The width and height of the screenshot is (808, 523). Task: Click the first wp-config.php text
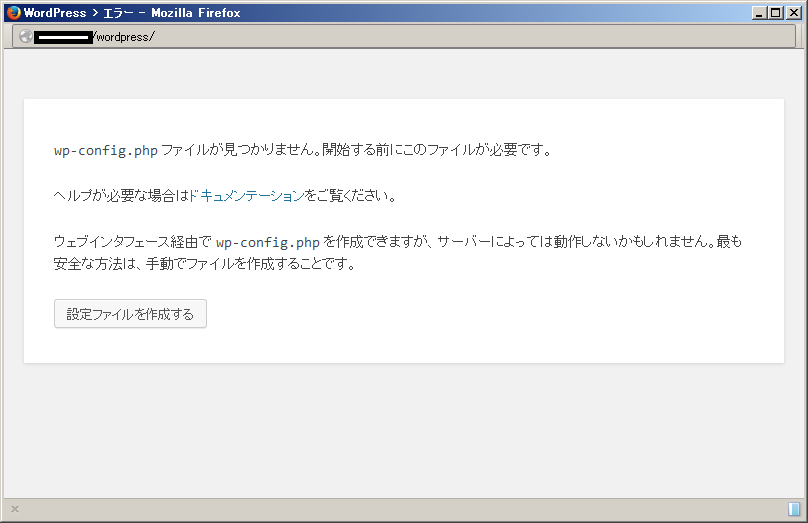pos(106,150)
